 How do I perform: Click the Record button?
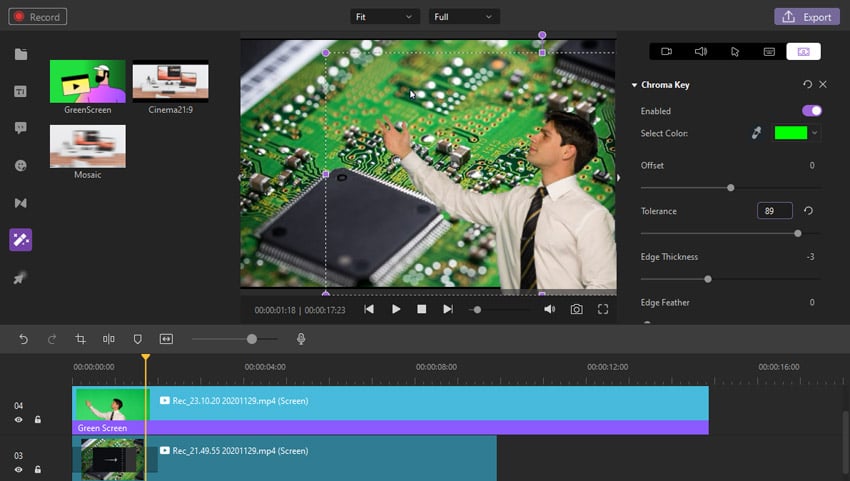pyautogui.click(x=38, y=17)
